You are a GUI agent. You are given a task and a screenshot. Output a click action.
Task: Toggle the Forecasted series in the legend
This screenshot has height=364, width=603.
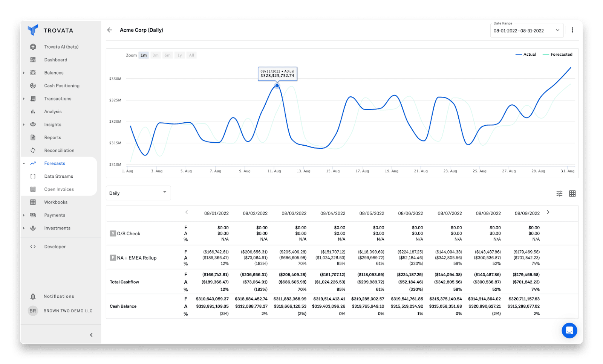(558, 54)
